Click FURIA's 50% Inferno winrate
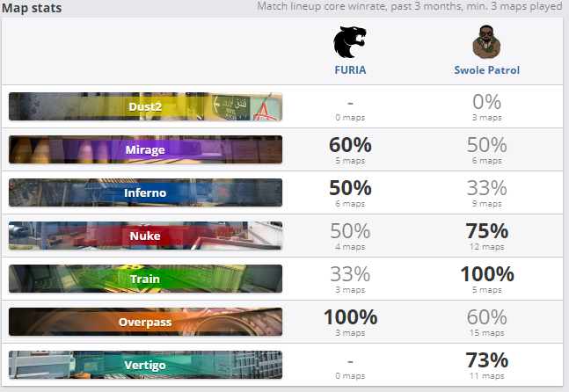This screenshot has height=392, width=569. (350, 188)
